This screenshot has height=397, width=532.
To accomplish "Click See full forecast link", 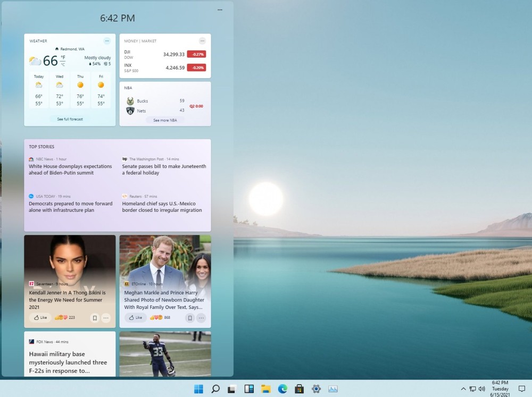I will click(70, 119).
